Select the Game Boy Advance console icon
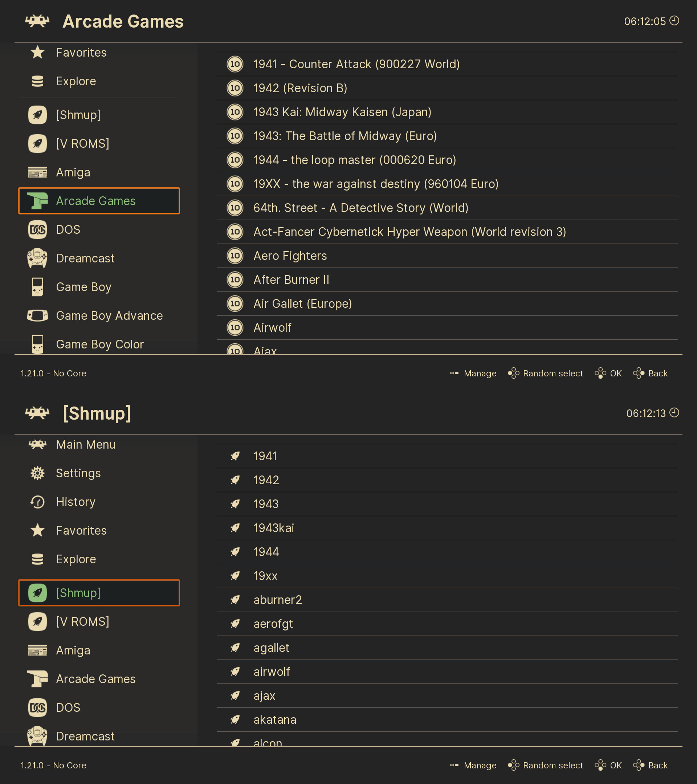Image resolution: width=697 pixels, height=784 pixels. point(38,316)
